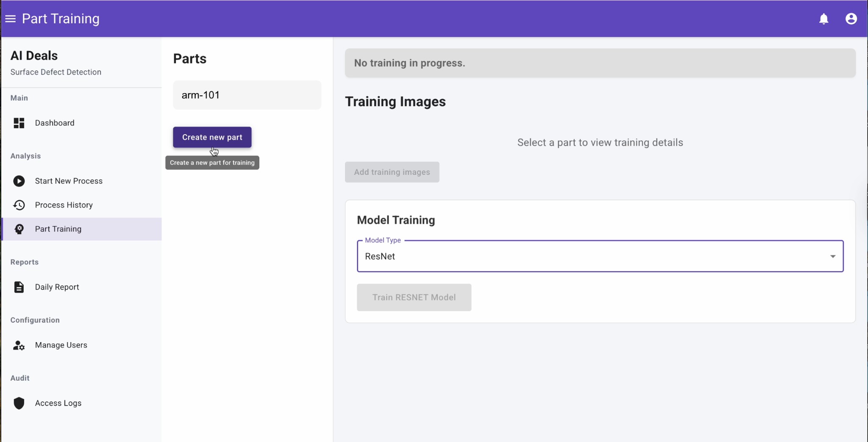Click the Part Training head icon
The height and width of the screenshot is (442, 868).
[x=19, y=229]
